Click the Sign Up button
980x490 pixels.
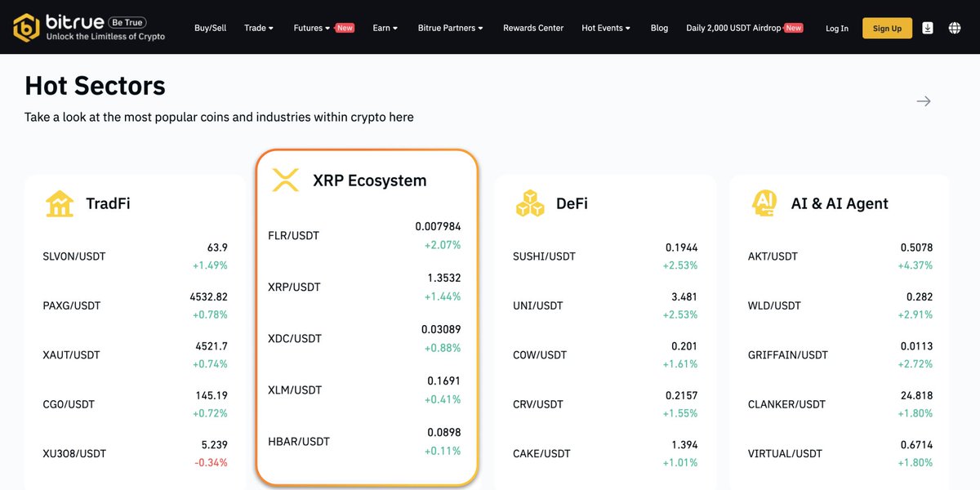(x=887, y=28)
